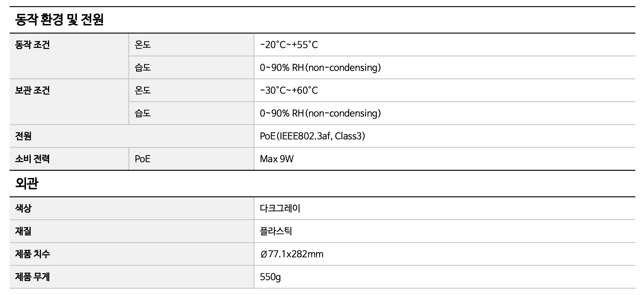Select the 보관 조건 row label

[32, 90]
